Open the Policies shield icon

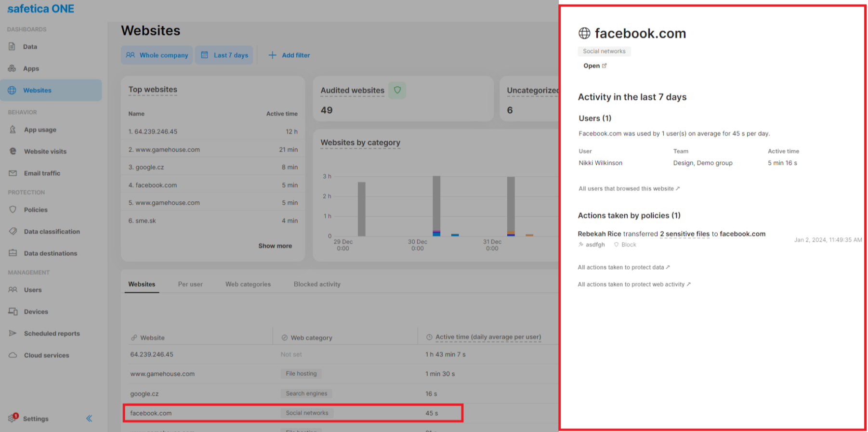[13, 209]
